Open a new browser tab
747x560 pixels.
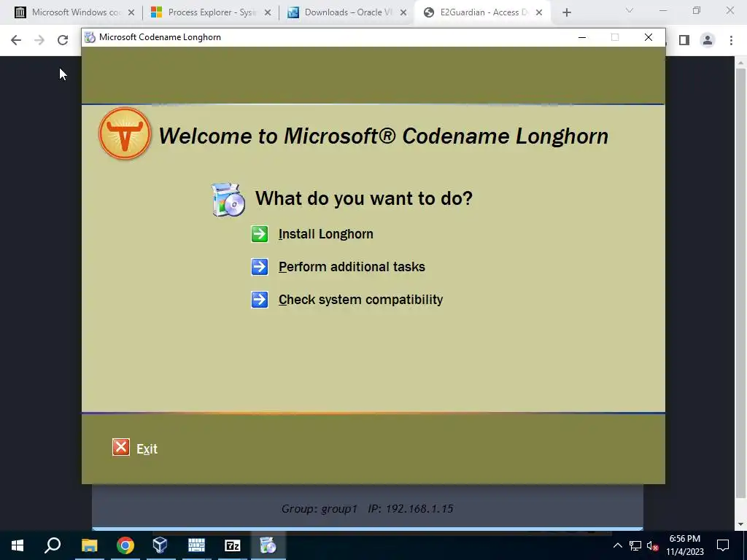(566, 13)
